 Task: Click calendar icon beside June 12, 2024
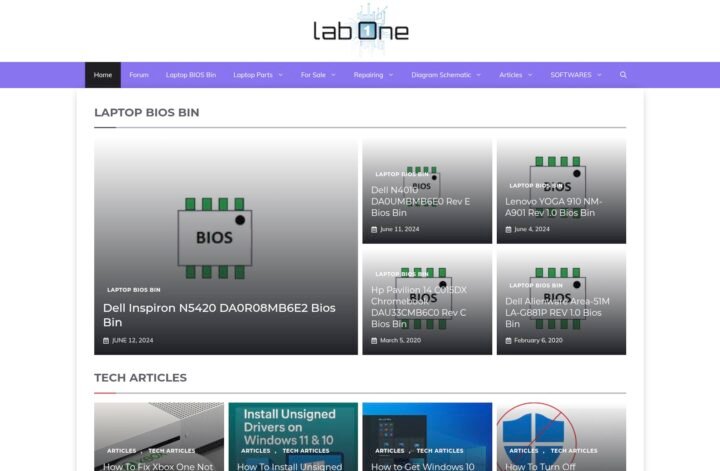pos(106,341)
